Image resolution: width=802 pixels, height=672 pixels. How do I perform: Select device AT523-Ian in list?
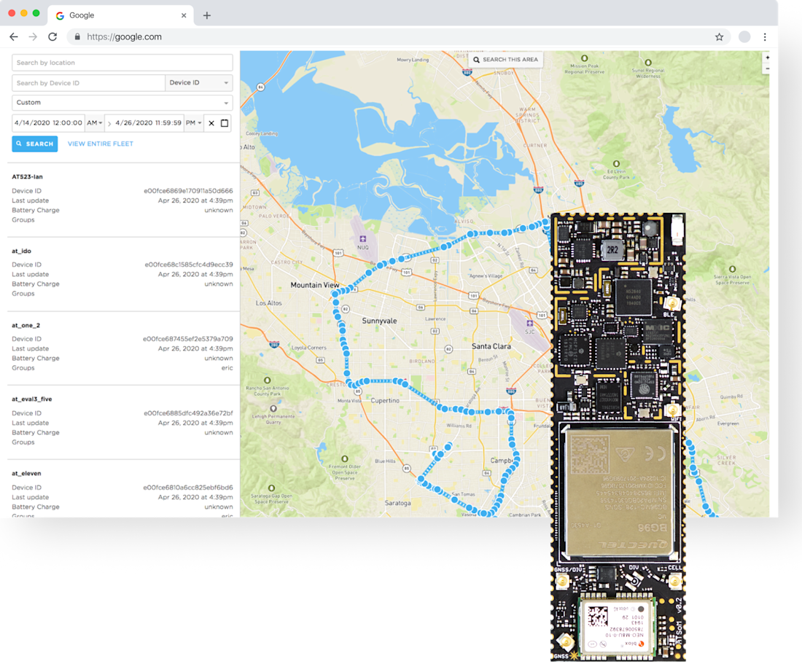(27, 176)
